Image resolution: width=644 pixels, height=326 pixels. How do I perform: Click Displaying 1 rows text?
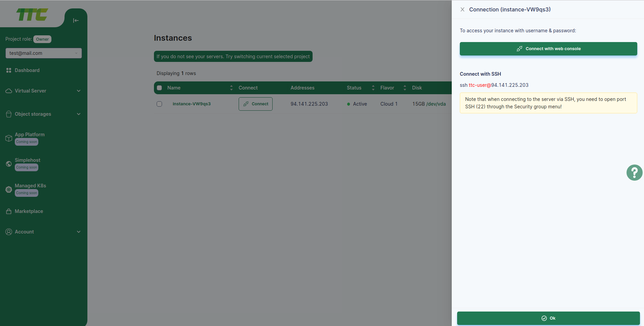tap(176, 73)
